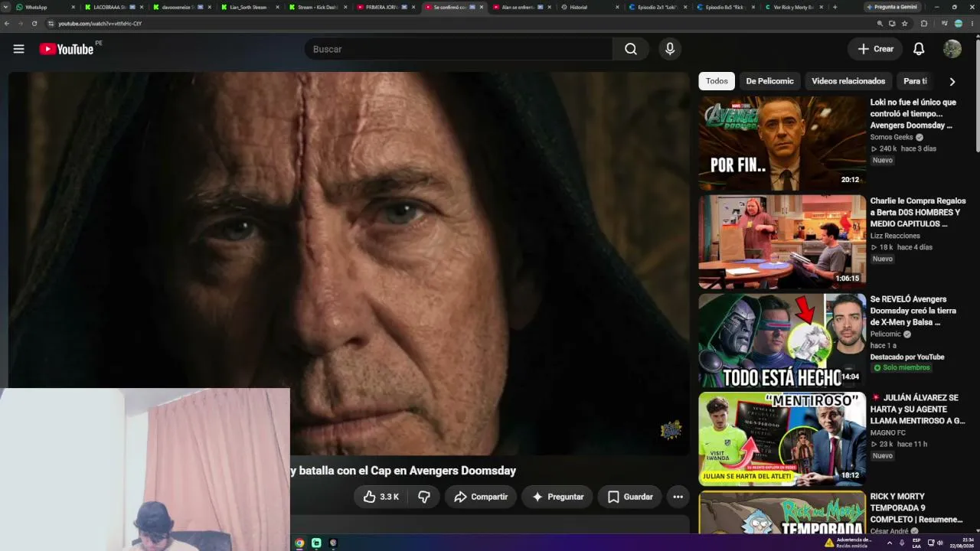Go to YouTube home via the logo
The image size is (980, 551).
click(66, 49)
